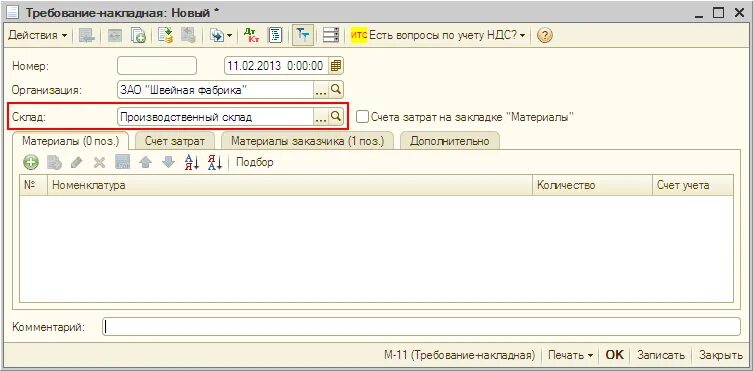The image size is (753, 371).
Task: Click the list settings icon in toolbar
Action: [331, 36]
